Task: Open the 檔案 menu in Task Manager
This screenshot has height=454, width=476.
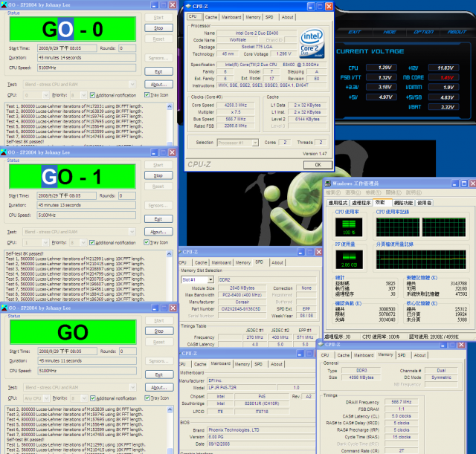Action: [333, 192]
